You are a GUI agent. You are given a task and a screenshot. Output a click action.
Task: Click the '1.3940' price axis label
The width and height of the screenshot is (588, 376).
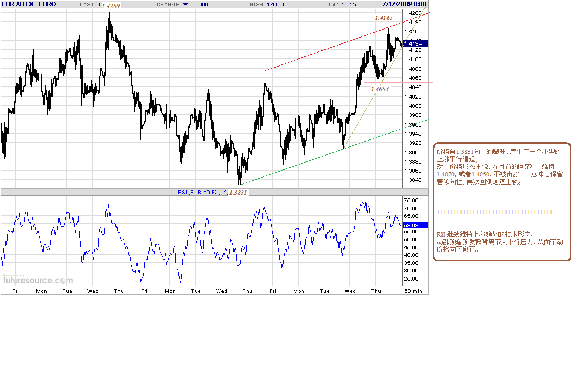tap(413, 134)
